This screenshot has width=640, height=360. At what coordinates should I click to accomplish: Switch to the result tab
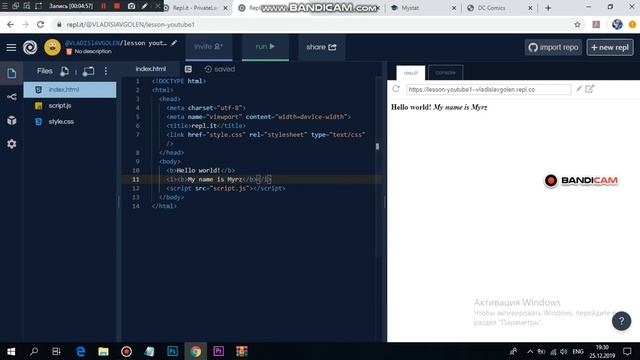pyautogui.click(x=411, y=73)
